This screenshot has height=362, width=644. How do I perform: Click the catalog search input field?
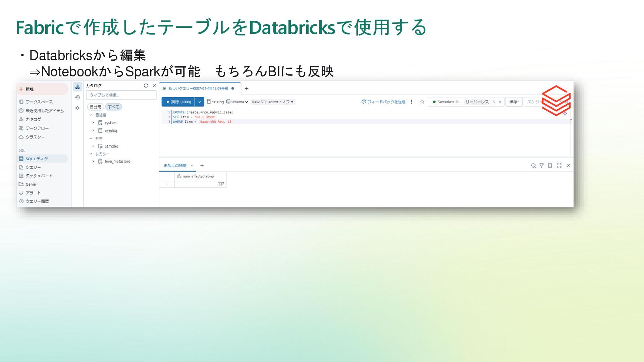click(121, 95)
